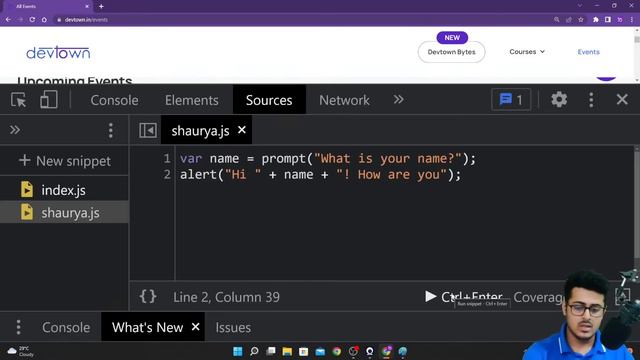This screenshot has height=360, width=640.
Task: Select the What's New drawer tab
Action: point(147,327)
